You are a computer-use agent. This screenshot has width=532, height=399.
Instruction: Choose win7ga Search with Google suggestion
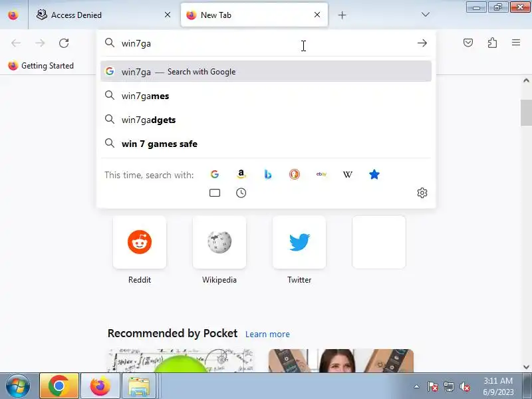266,71
